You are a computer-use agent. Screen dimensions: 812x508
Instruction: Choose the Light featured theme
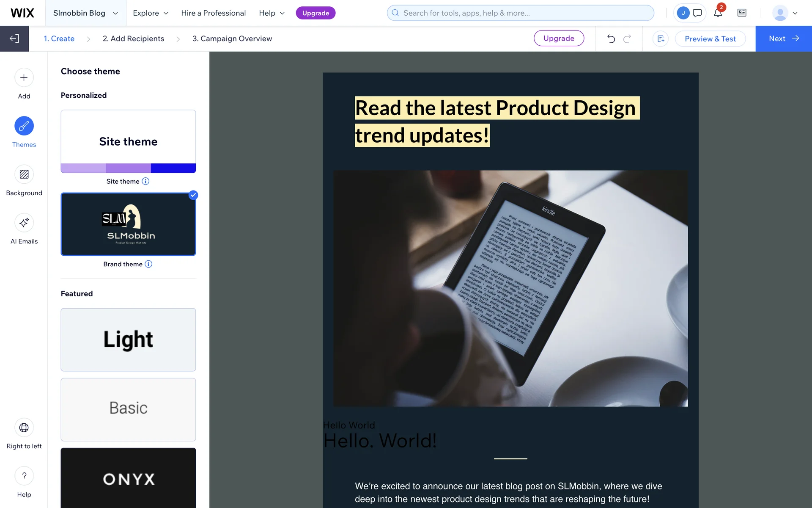[x=128, y=340]
